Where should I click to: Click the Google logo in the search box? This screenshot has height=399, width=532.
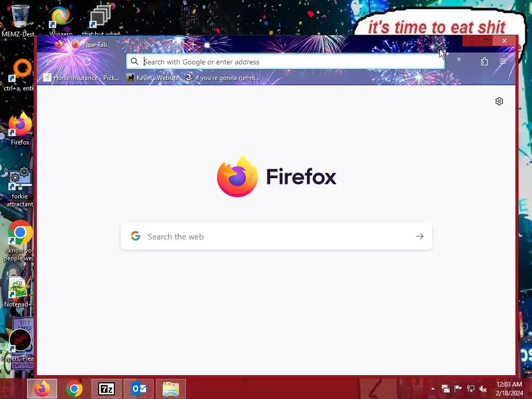[136, 236]
